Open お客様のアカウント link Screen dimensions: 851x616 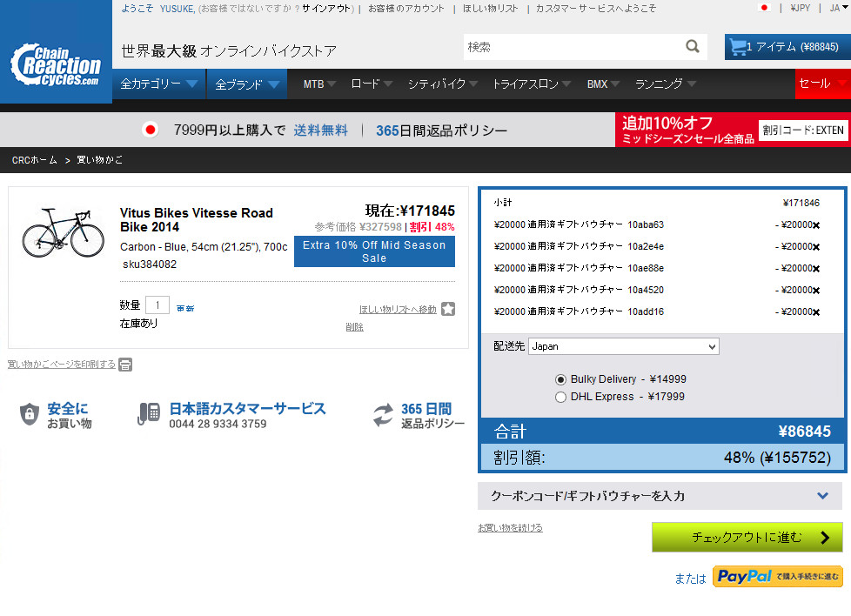(x=406, y=9)
